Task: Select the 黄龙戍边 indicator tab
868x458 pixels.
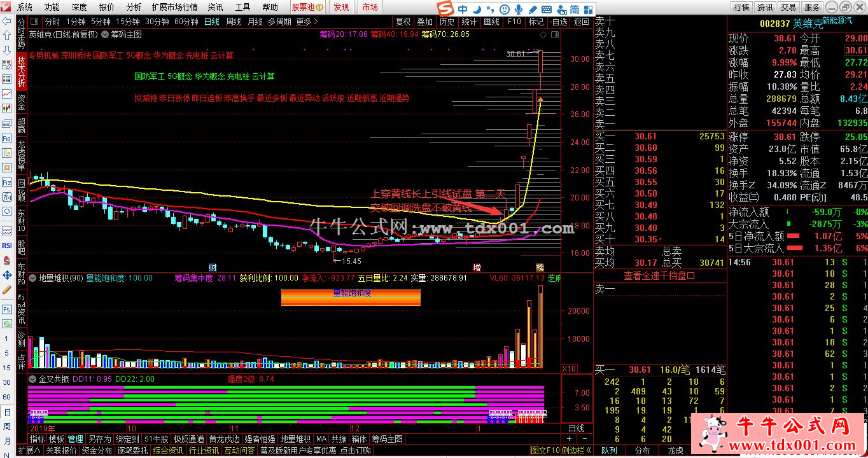Action: click(224, 439)
